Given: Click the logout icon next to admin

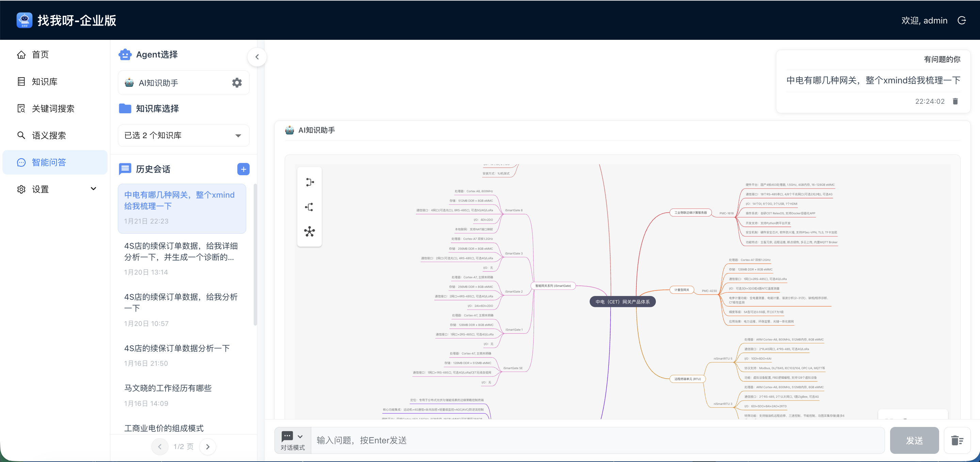Looking at the screenshot, I should 961,20.
